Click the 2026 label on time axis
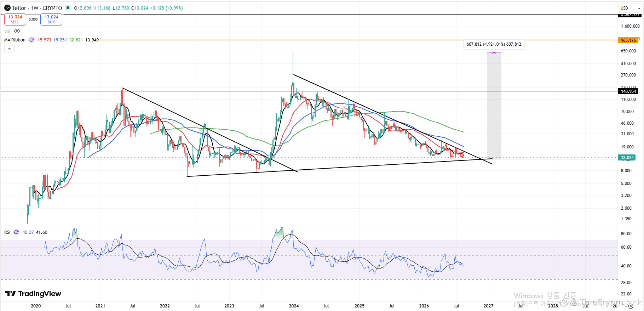The width and height of the screenshot is (644, 311). click(x=424, y=306)
